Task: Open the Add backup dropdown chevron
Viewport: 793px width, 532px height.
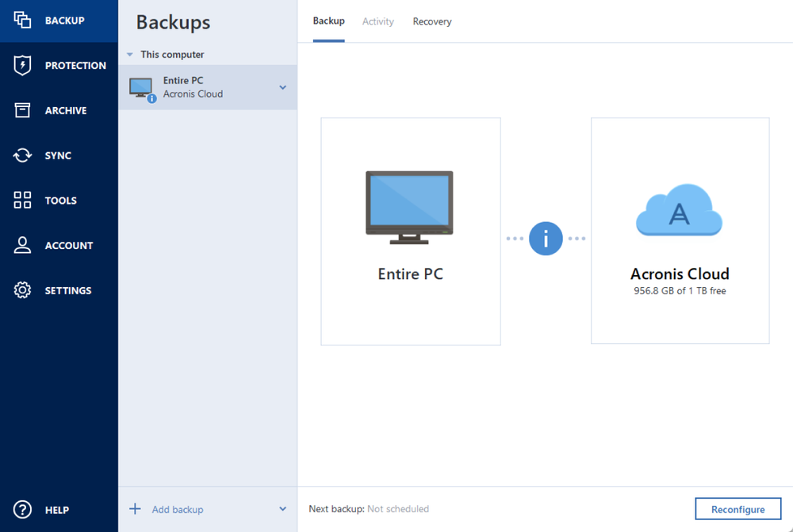Action: point(283,509)
